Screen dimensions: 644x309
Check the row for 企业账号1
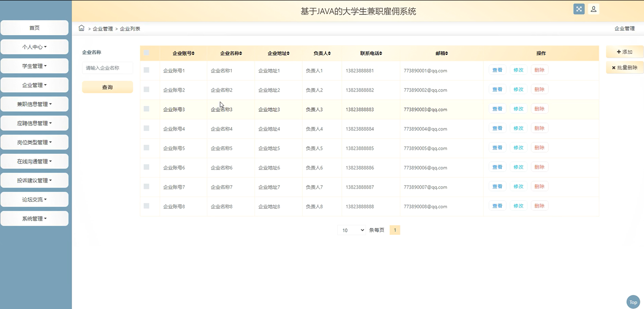pyautogui.click(x=146, y=70)
